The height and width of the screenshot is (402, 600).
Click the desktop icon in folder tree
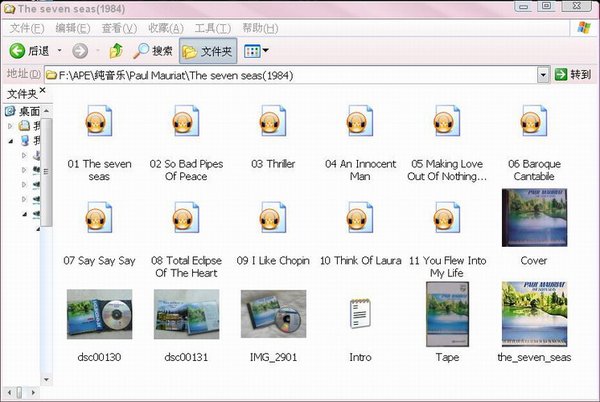(10, 111)
